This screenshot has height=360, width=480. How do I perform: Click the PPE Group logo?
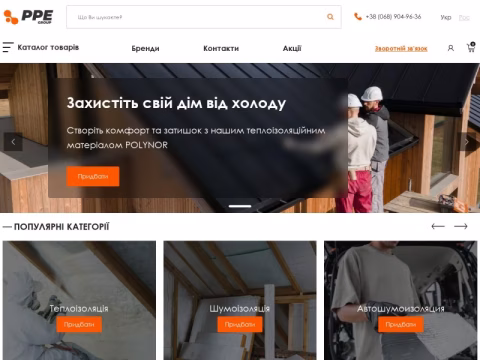point(28,17)
